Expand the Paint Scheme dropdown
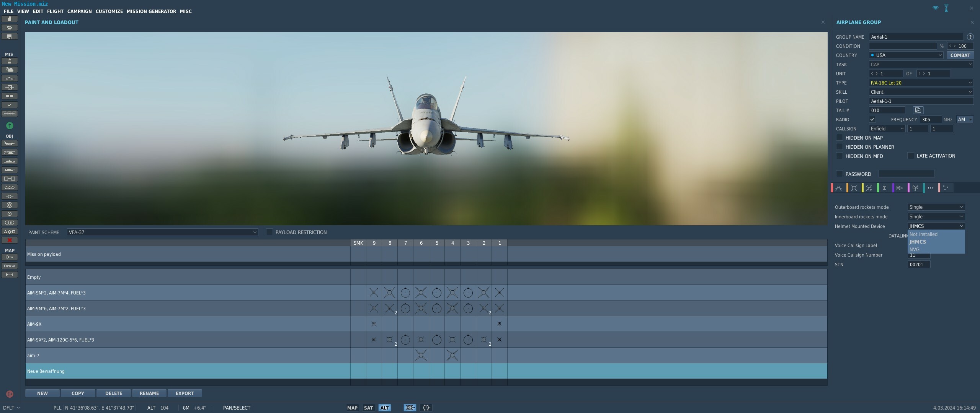Viewport: 980px width, 413px height. (162, 232)
